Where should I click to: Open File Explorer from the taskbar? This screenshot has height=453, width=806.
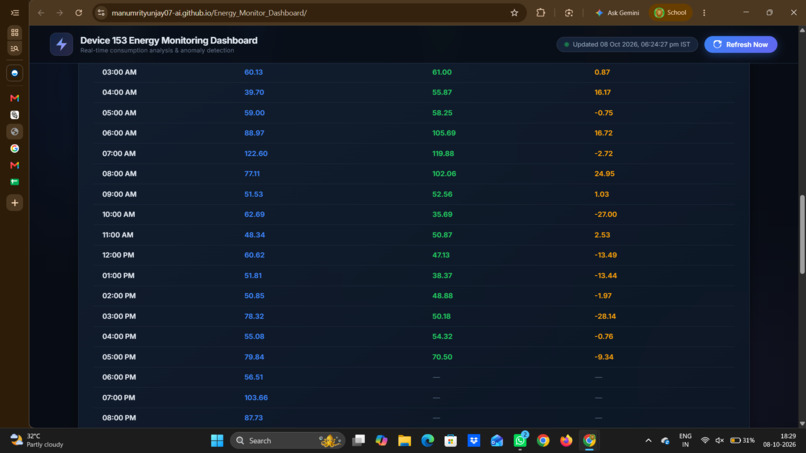405,441
